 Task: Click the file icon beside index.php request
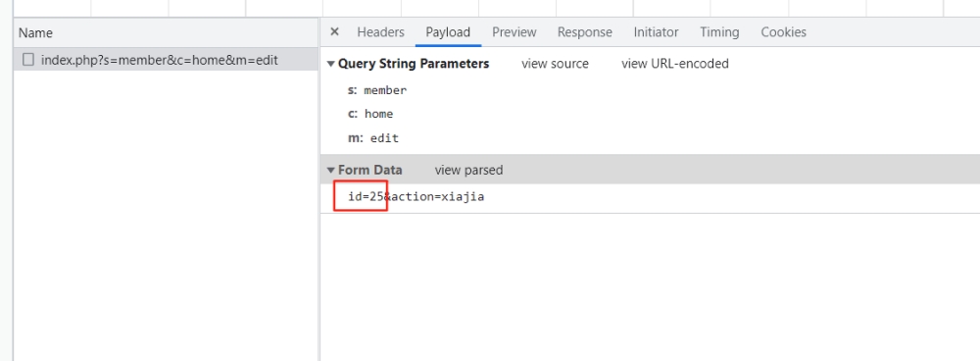tap(28, 60)
